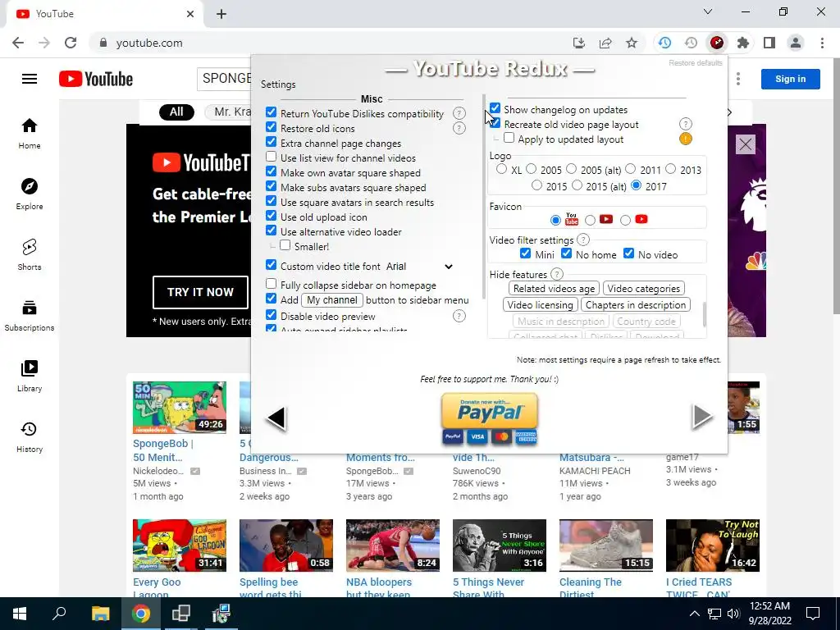Open Shorts in YouTube sidebar
Image resolution: width=840 pixels, height=630 pixels.
pos(30,254)
